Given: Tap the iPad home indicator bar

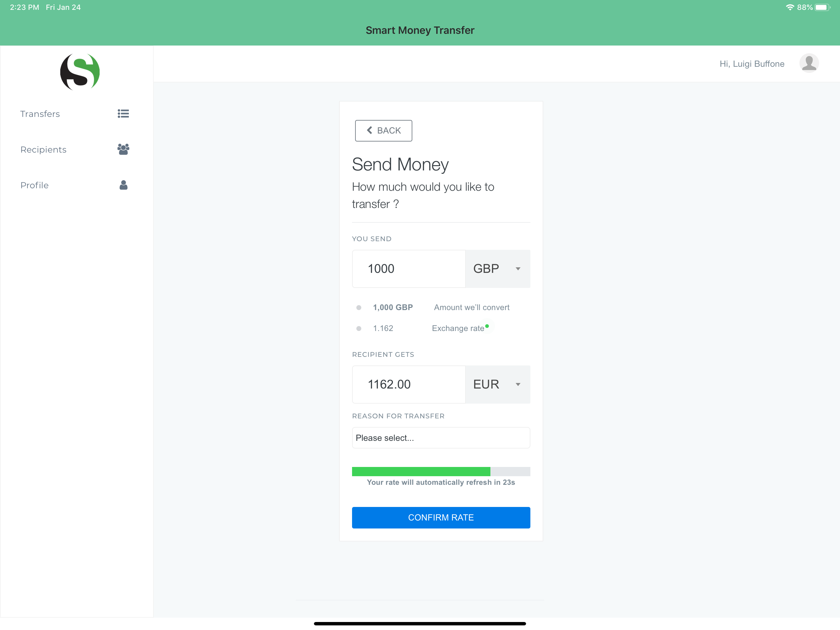Looking at the screenshot, I should pyautogui.click(x=420, y=623).
